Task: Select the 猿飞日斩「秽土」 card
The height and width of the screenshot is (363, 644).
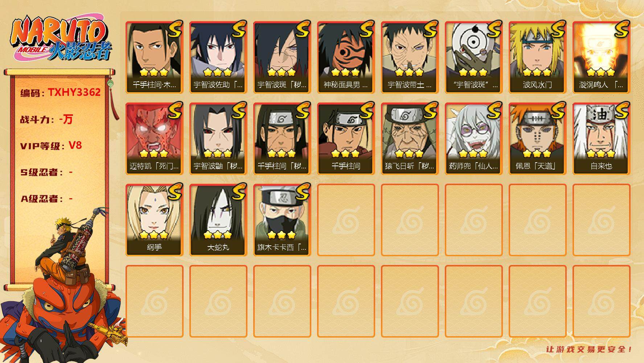Action: pos(410,139)
